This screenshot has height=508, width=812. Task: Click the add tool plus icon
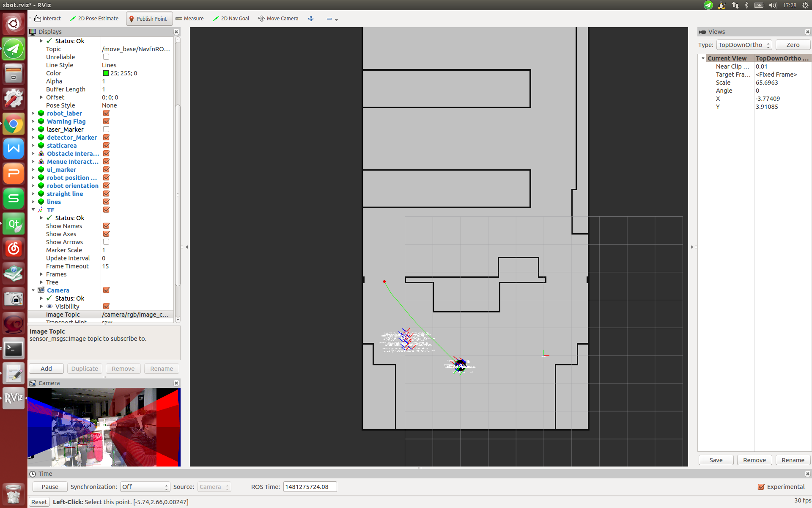311,19
